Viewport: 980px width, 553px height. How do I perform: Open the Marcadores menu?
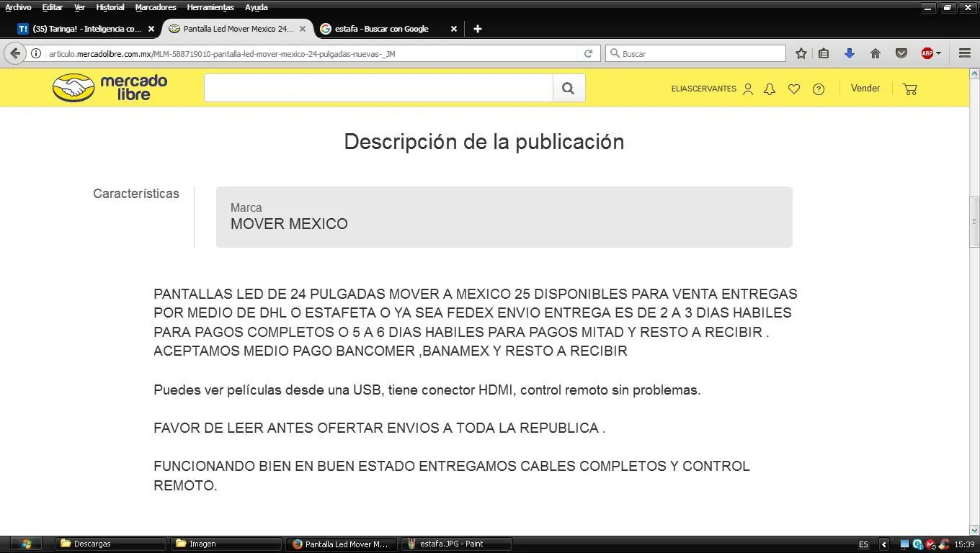[156, 7]
